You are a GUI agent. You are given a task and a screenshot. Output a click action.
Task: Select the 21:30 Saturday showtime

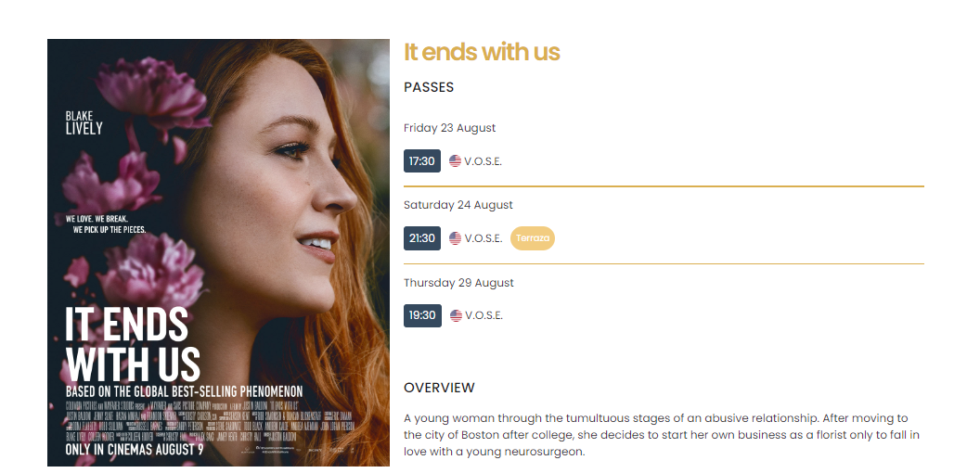422,238
